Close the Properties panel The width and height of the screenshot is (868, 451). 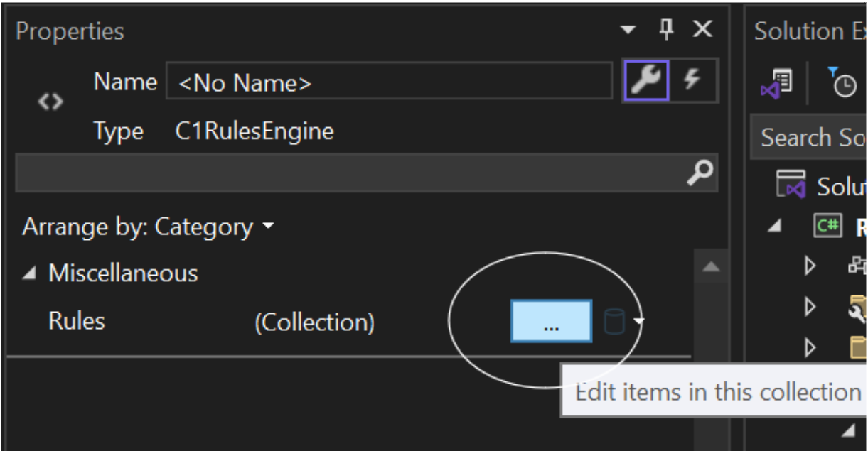[702, 30]
